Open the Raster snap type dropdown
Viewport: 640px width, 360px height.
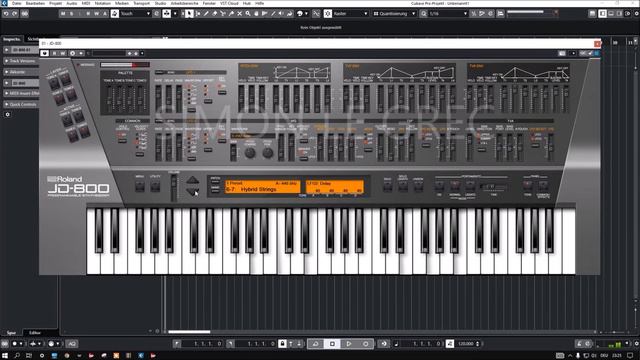351,13
